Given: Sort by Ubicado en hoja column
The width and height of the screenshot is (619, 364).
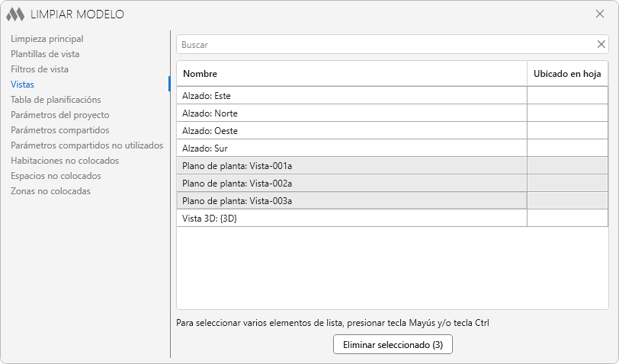Looking at the screenshot, I should (567, 74).
